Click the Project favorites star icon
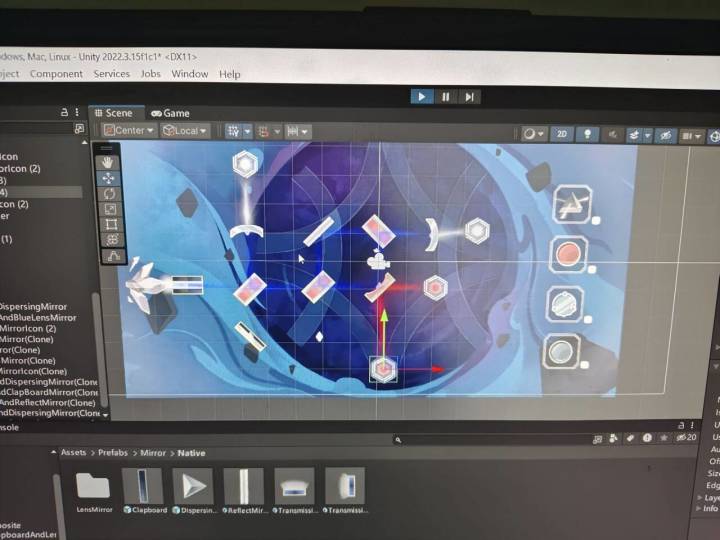 pos(664,438)
